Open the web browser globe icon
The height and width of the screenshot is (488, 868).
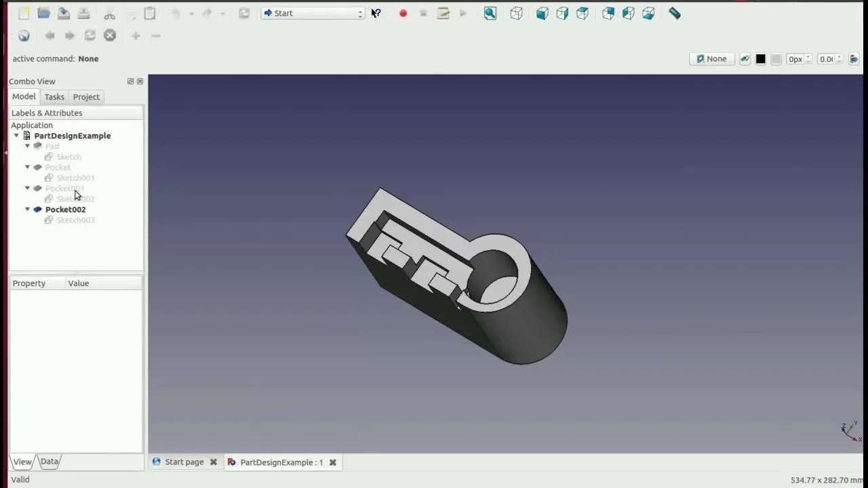24,35
